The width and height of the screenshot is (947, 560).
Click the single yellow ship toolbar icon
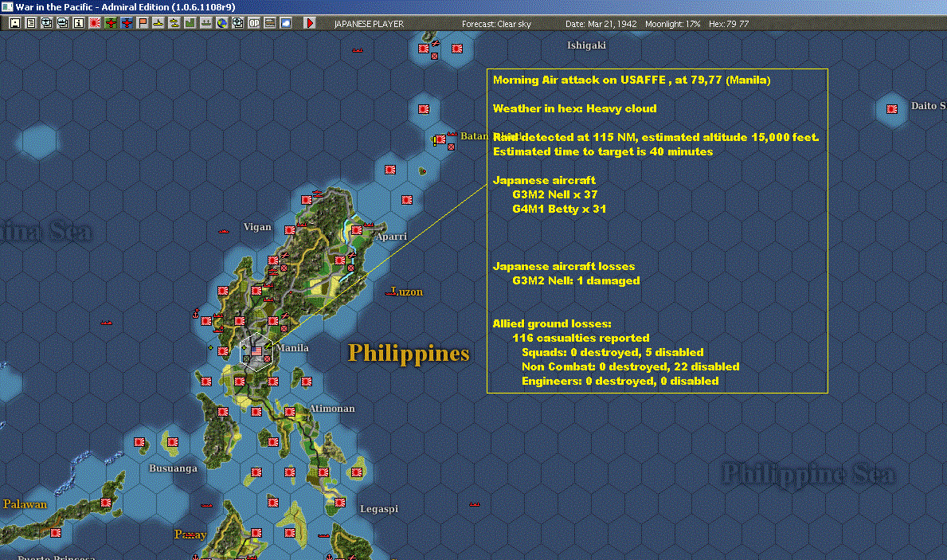[x=158, y=23]
